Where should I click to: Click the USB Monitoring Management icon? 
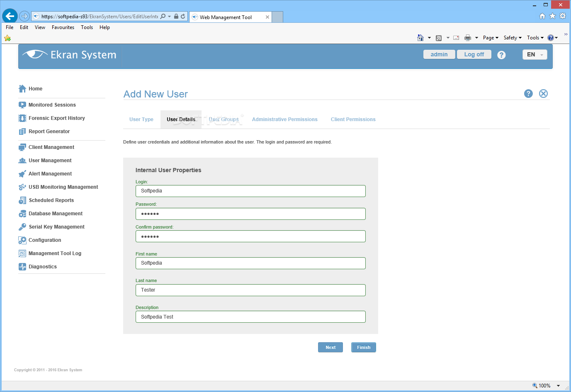click(x=22, y=187)
